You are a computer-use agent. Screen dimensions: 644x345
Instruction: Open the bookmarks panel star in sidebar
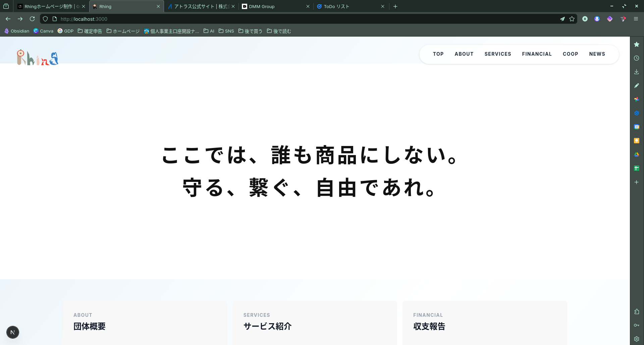[x=636, y=44]
